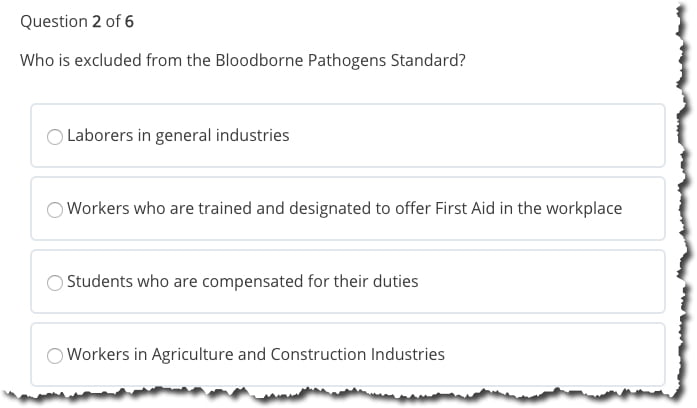Viewport: 697px width, 408px height.
Task: Select the 'Laborers in general industries' radio button
Action: pos(55,136)
